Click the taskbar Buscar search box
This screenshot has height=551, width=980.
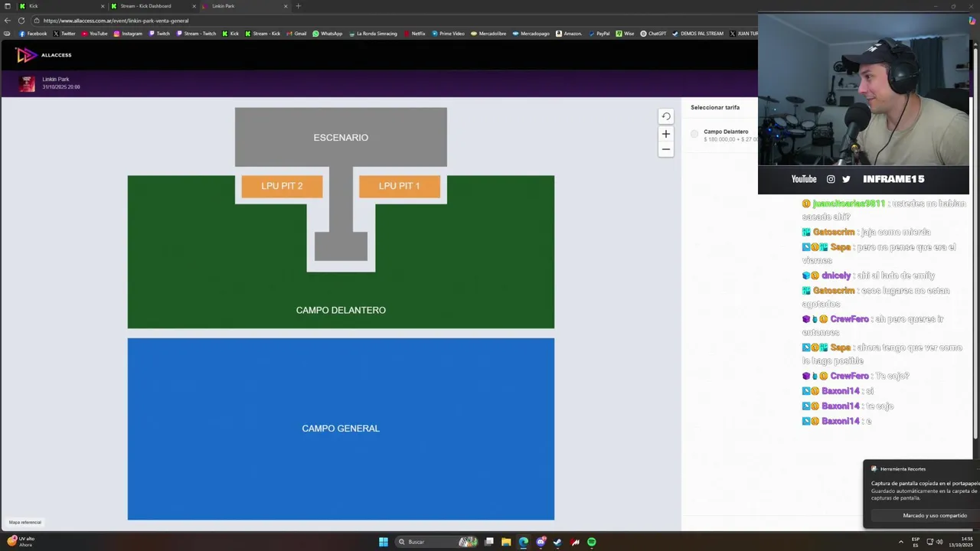coord(436,542)
